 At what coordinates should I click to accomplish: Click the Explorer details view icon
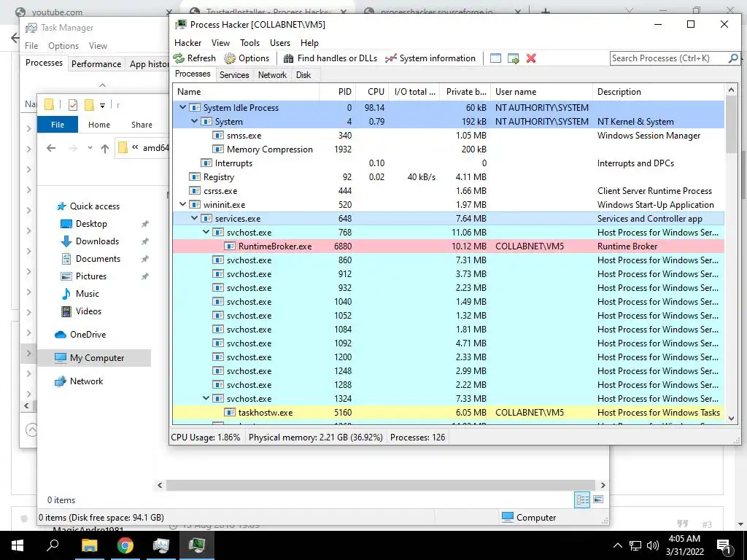[x=582, y=499]
